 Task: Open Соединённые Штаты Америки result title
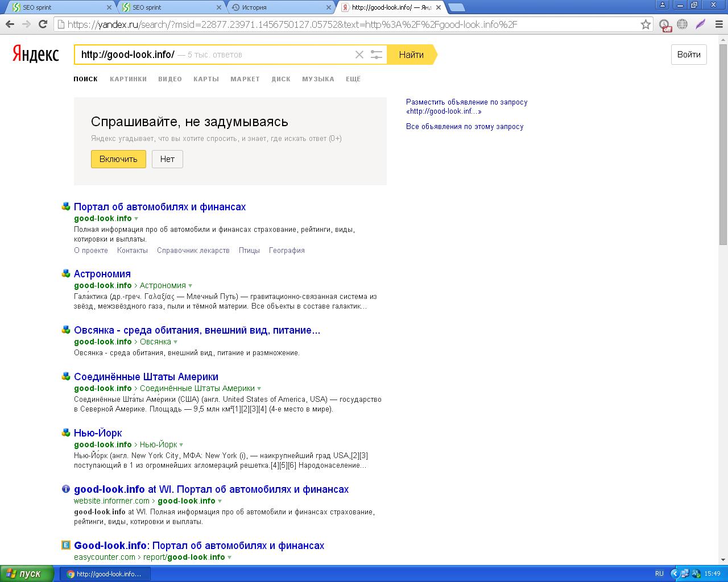tap(146, 377)
